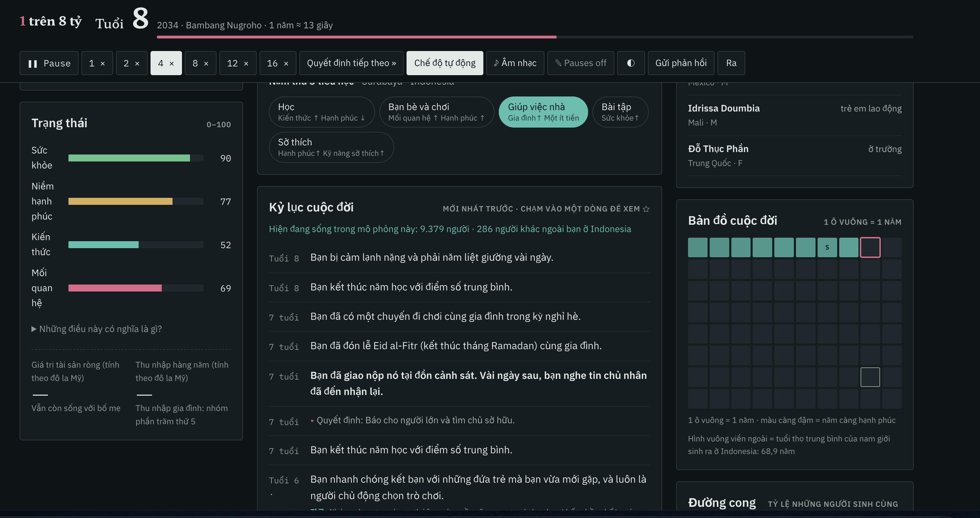Image resolution: width=980 pixels, height=518 pixels.
Task: Click the pink-outlined current year square
Action: [x=870, y=247]
